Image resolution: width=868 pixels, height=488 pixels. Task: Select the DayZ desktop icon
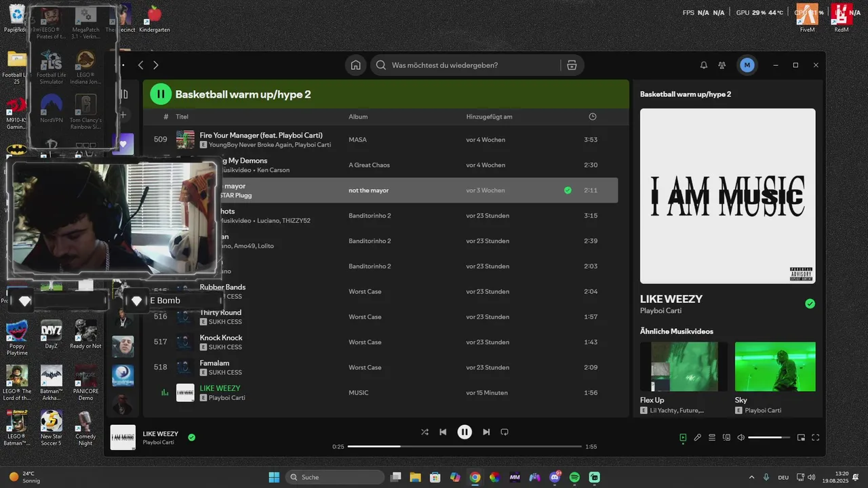click(52, 335)
